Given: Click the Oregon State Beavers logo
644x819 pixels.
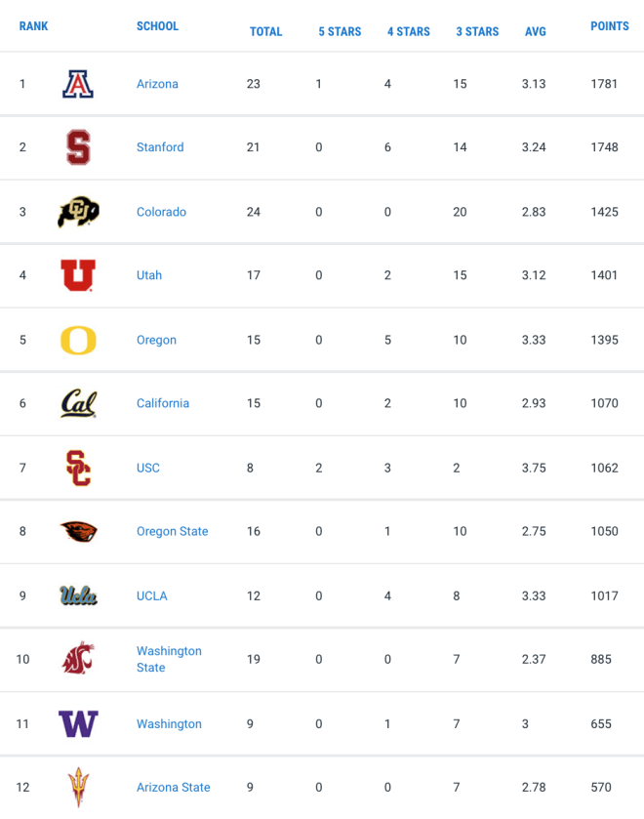Looking at the screenshot, I should (79, 531).
